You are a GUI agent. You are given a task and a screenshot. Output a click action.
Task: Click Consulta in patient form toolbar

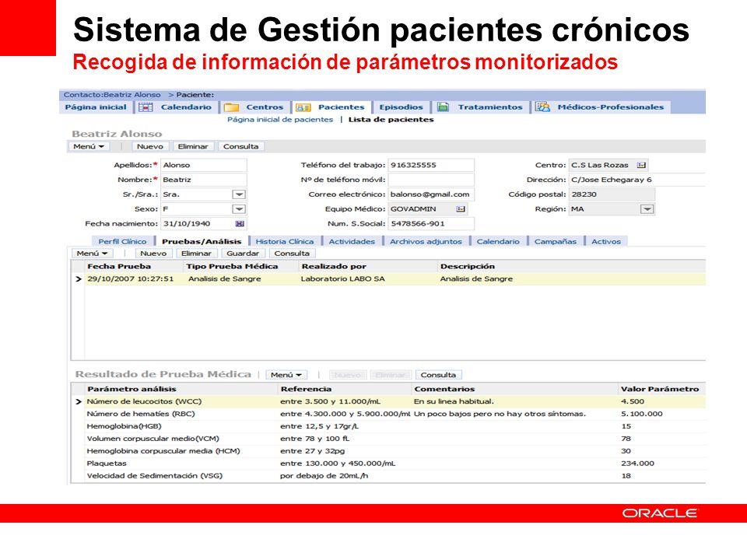[241, 147]
